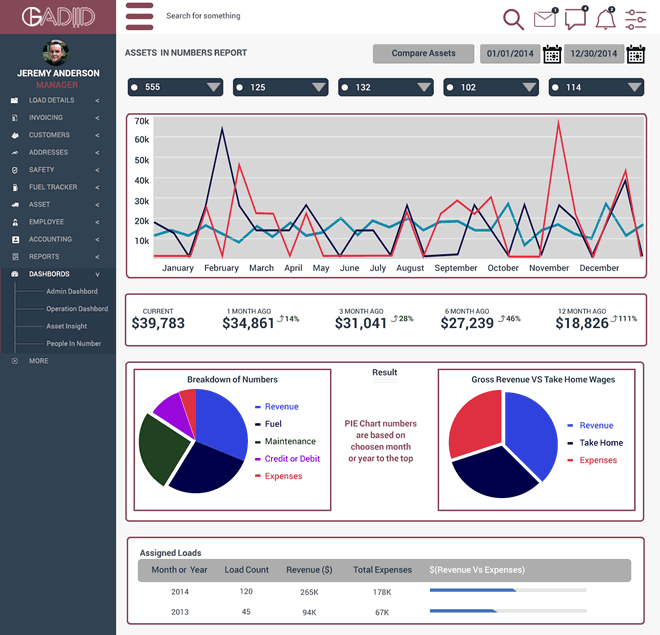660x635 pixels.
Task: Expand the 102 asset dropdown arrow
Action: (528, 88)
